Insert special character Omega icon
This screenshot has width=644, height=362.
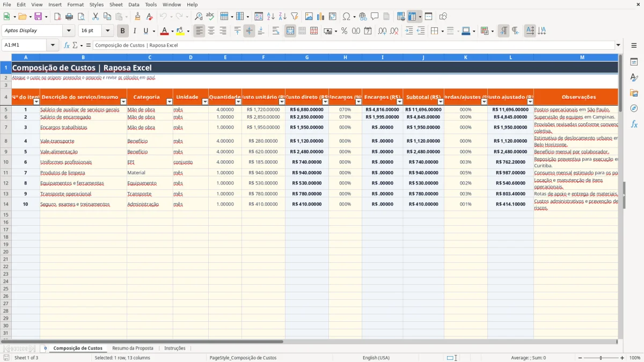point(347,17)
